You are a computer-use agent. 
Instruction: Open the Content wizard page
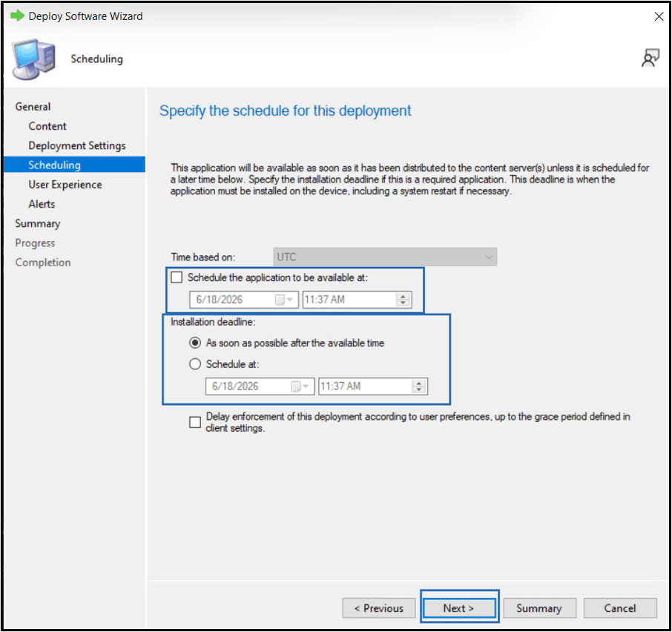(47, 126)
